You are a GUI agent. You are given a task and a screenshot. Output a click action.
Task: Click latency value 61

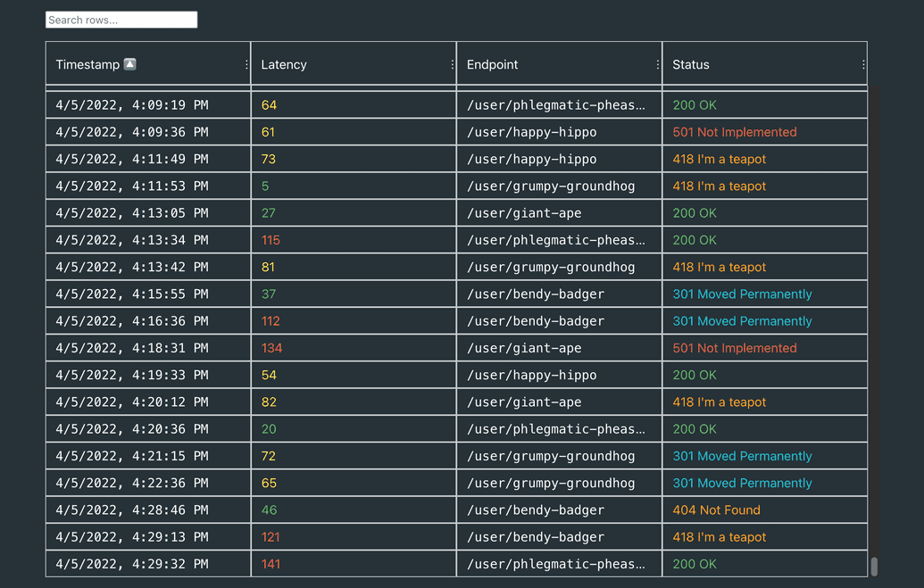(268, 132)
